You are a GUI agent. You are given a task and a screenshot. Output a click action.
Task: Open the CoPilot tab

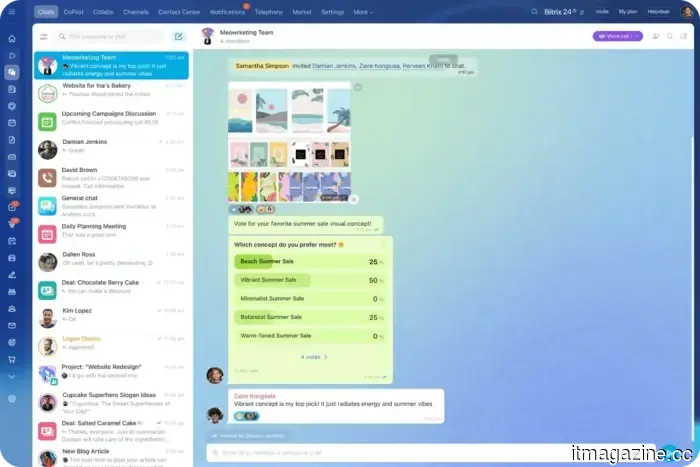74,12
